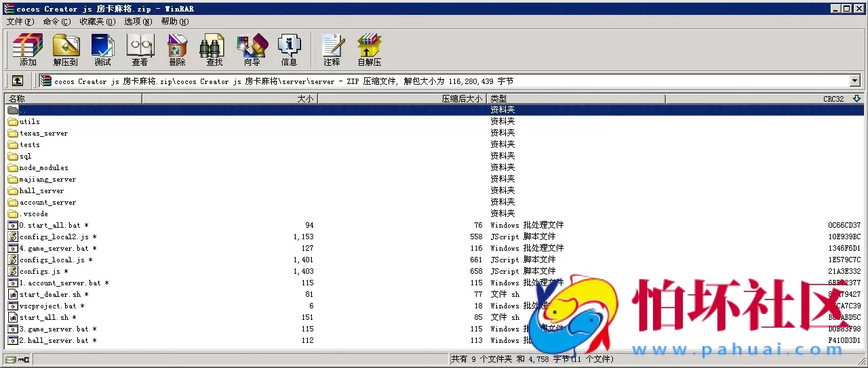The image size is (868, 368).
Task: Select the start_all.sh file name
Action: (x=48, y=317)
